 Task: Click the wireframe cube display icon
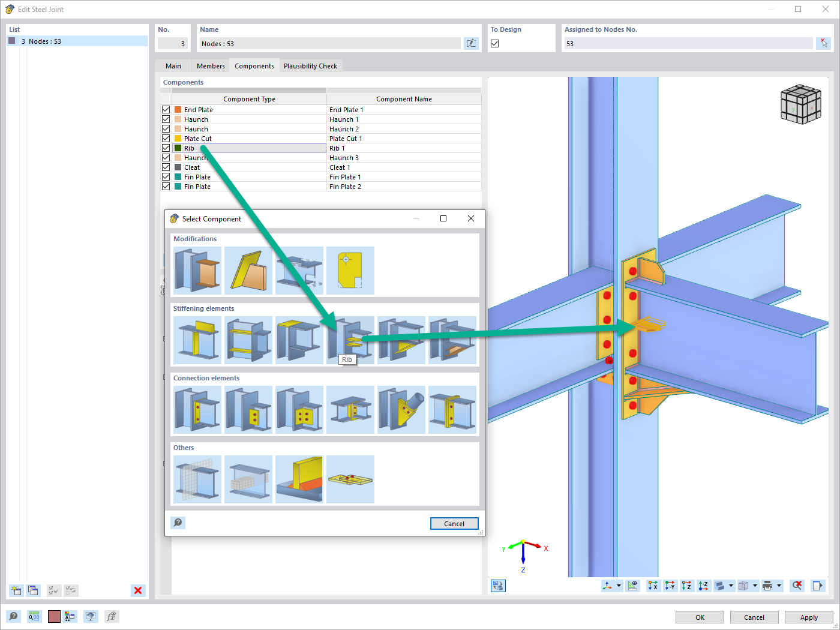tap(743, 586)
